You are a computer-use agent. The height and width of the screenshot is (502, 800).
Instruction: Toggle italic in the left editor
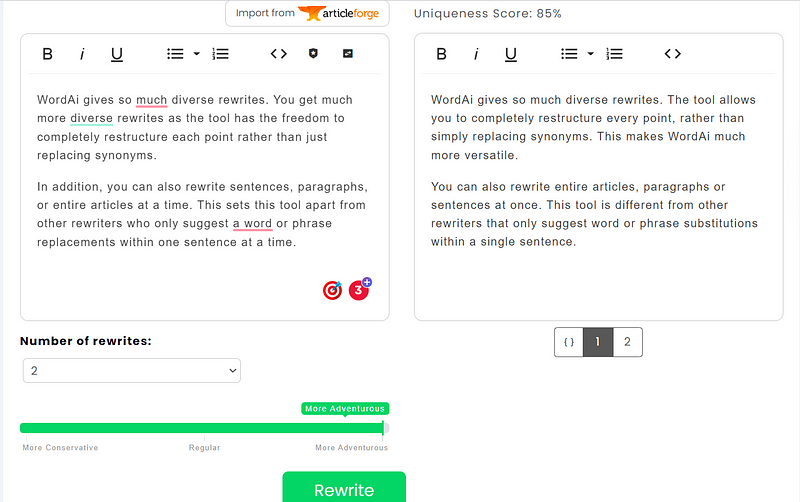pos(82,54)
